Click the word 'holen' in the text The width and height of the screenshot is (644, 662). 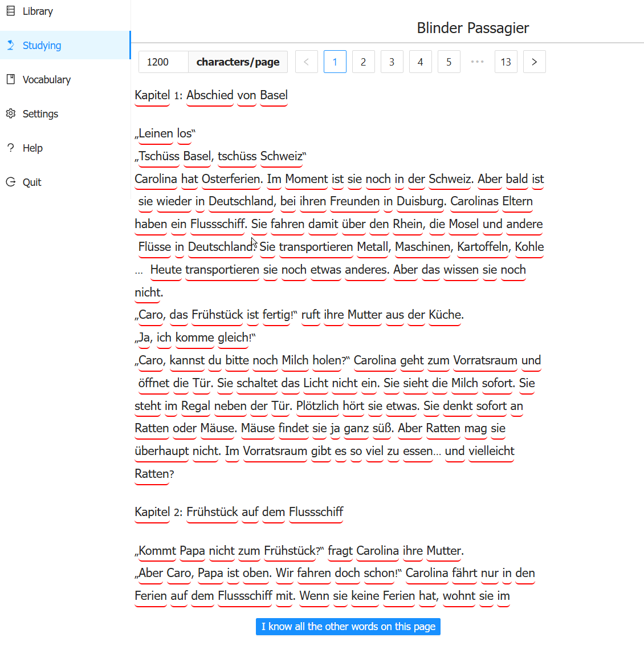(x=327, y=360)
